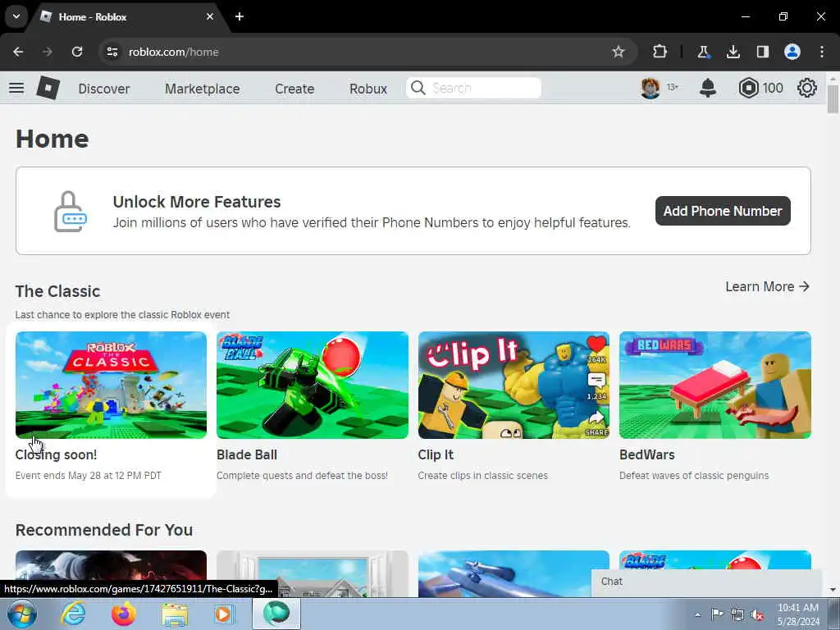Open the BedWars title link
Image resolution: width=840 pixels, height=630 pixels.
(647, 454)
